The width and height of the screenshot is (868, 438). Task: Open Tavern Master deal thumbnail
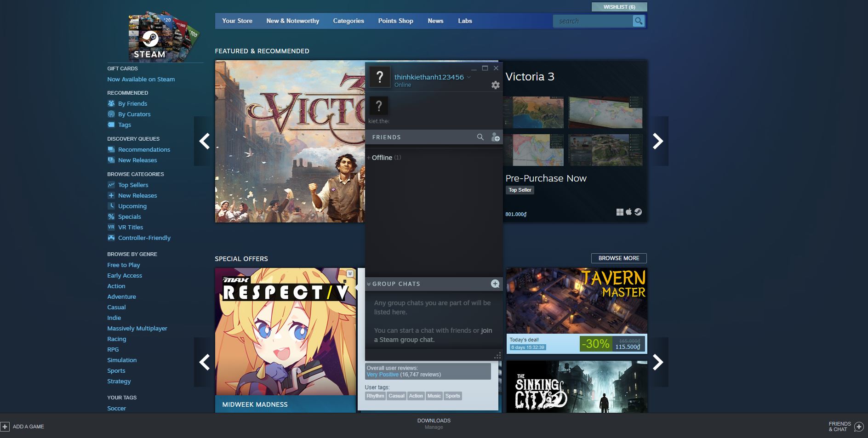click(x=577, y=301)
